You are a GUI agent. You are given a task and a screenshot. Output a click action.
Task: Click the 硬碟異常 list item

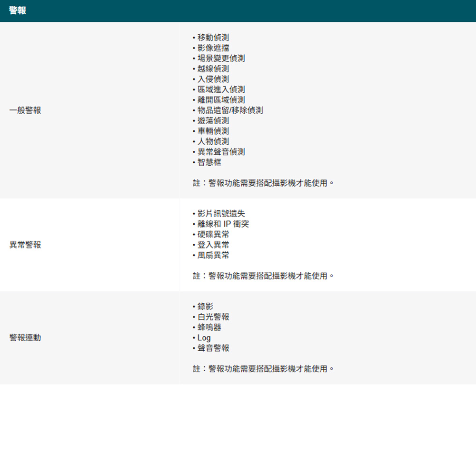[213, 235]
